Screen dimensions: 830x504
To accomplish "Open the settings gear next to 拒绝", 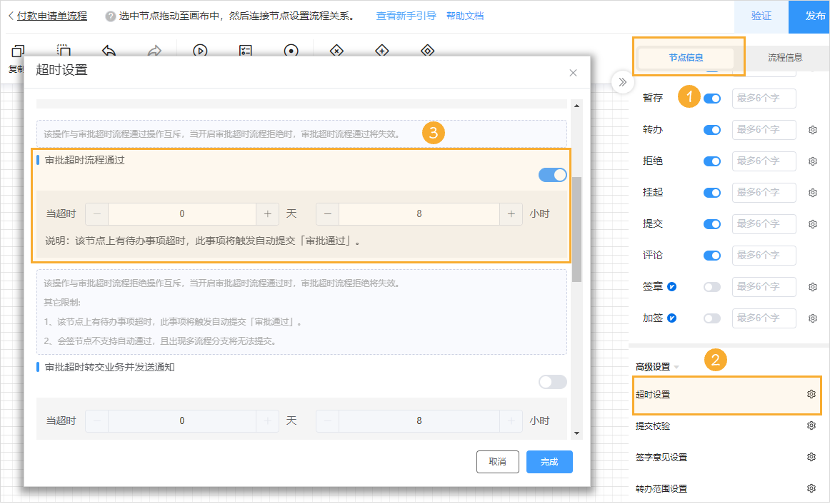I will (x=812, y=161).
